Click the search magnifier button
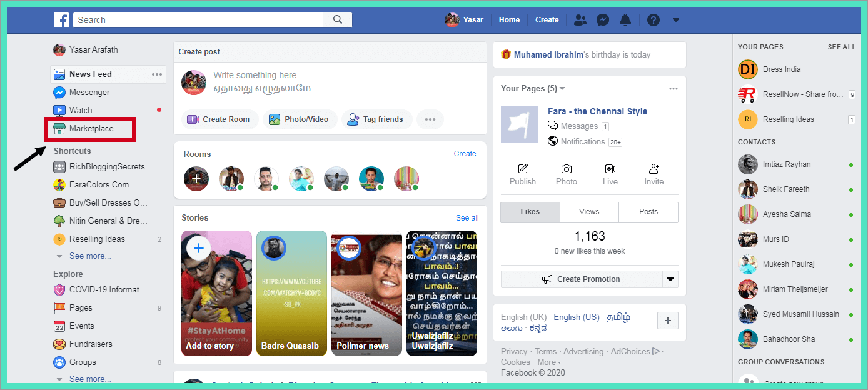 (338, 20)
